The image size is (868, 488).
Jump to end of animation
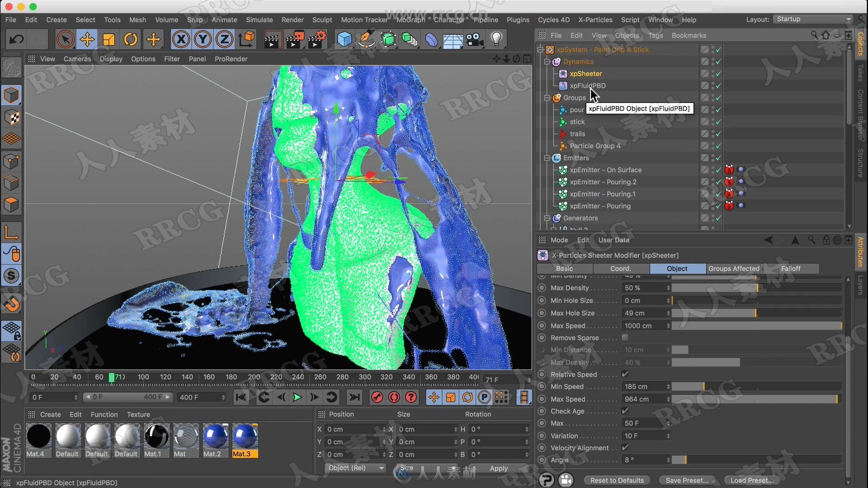(x=354, y=397)
